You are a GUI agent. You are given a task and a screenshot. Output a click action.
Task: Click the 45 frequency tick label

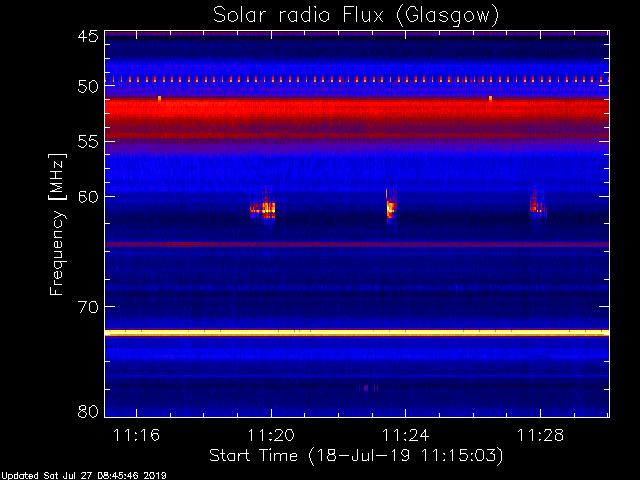tap(88, 36)
